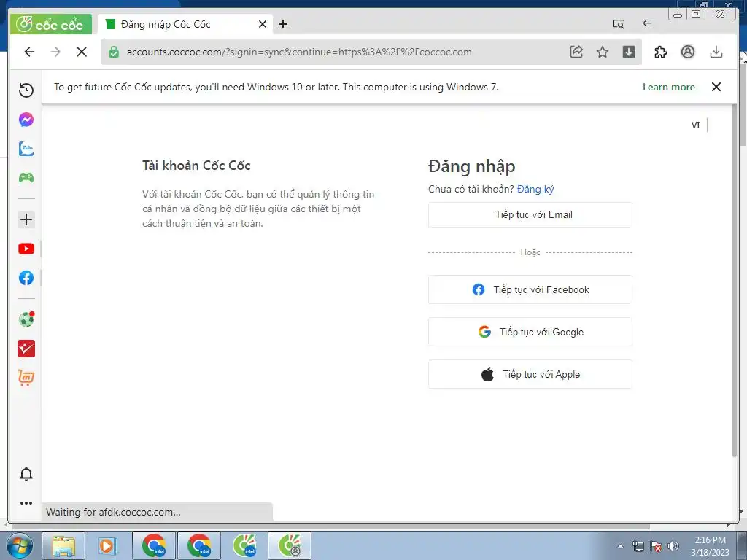This screenshot has height=560, width=747.
Task: Add a new sidebar shortcut
Action: point(26,219)
